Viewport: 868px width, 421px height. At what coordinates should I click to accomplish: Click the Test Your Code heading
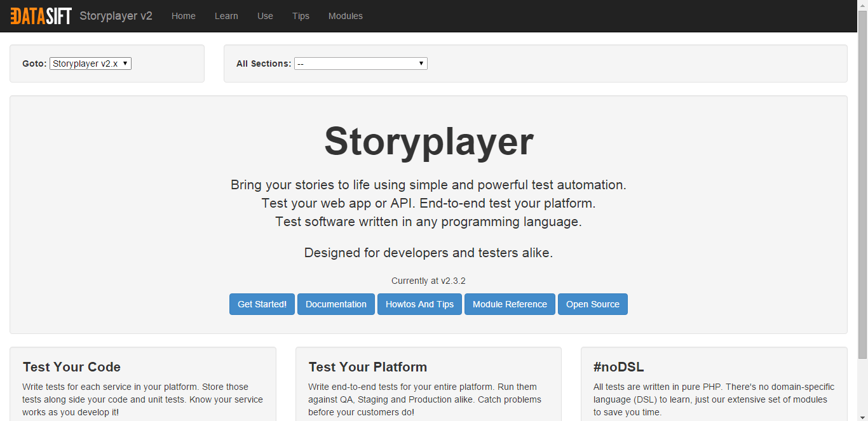point(72,367)
